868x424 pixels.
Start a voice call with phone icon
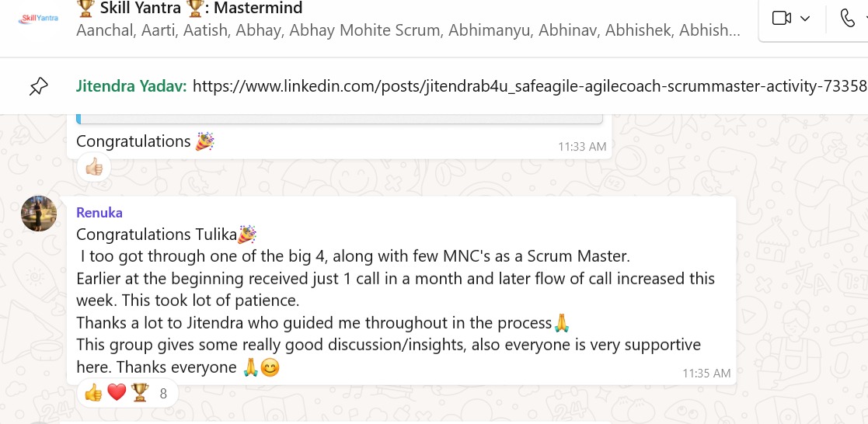pyautogui.click(x=848, y=18)
